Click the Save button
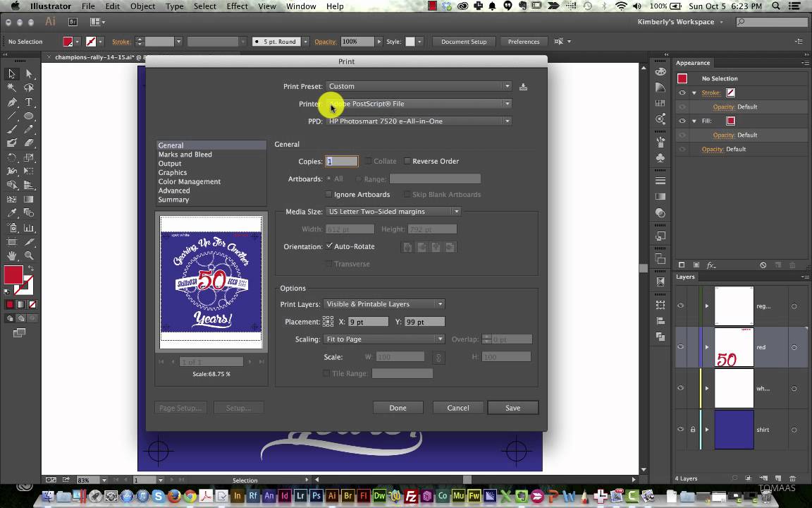Image resolution: width=812 pixels, height=508 pixels. (x=512, y=408)
